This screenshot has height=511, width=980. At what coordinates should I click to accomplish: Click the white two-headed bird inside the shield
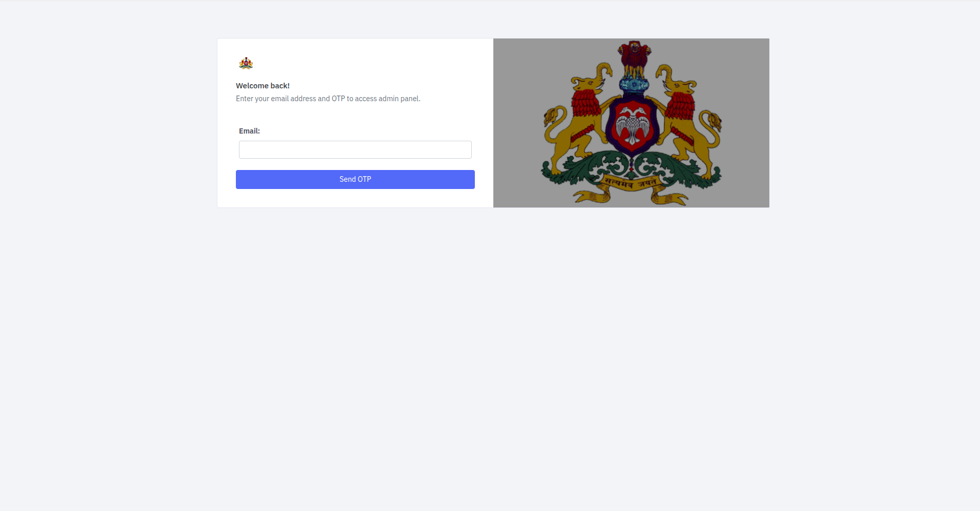632,125
